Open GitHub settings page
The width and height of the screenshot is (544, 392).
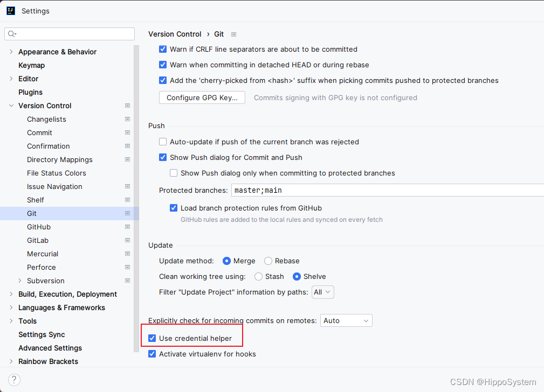[39, 227]
